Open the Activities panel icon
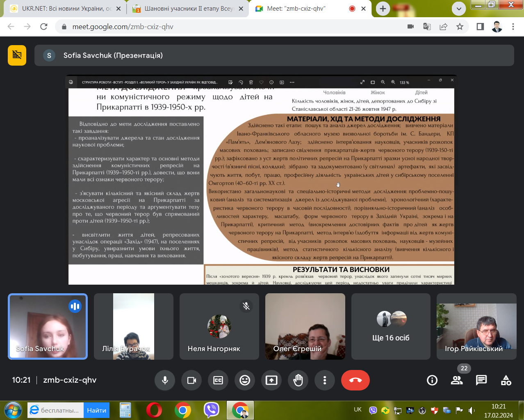The image size is (524, 420). (506, 380)
